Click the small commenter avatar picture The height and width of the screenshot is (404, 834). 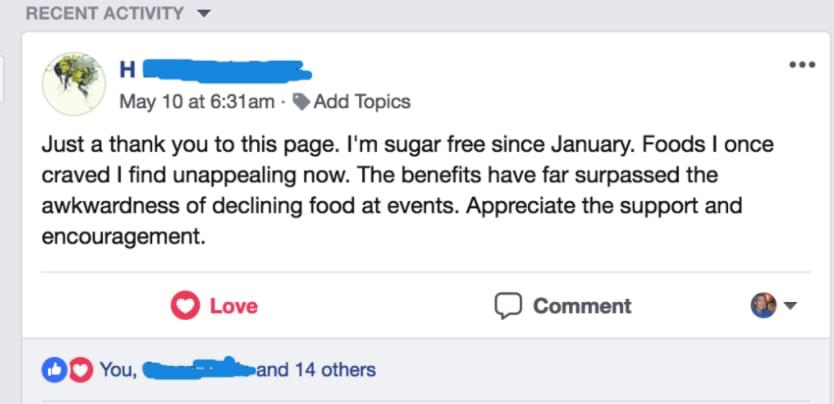763,306
